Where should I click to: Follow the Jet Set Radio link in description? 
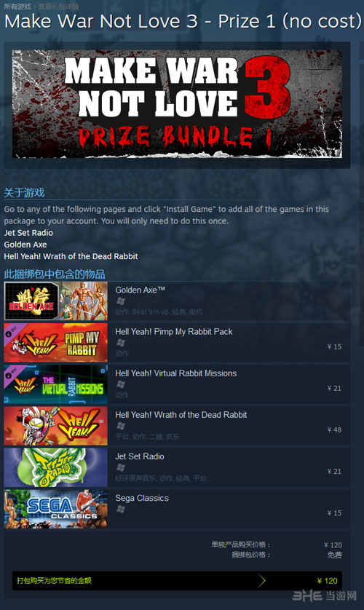click(x=28, y=233)
